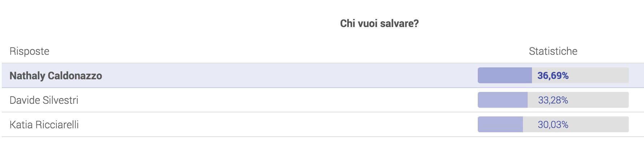Click the filled portion of Katia's bar
Screen dimensions: 644x142
tap(500, 124)
